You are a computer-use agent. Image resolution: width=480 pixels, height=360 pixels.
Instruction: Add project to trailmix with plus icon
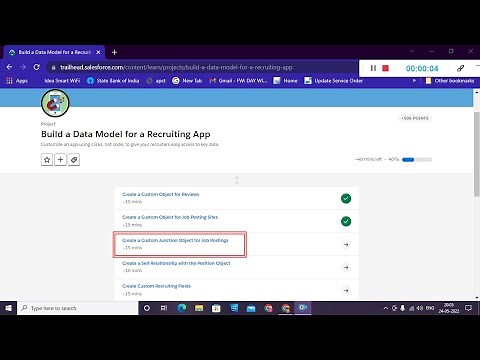(60, 160)
